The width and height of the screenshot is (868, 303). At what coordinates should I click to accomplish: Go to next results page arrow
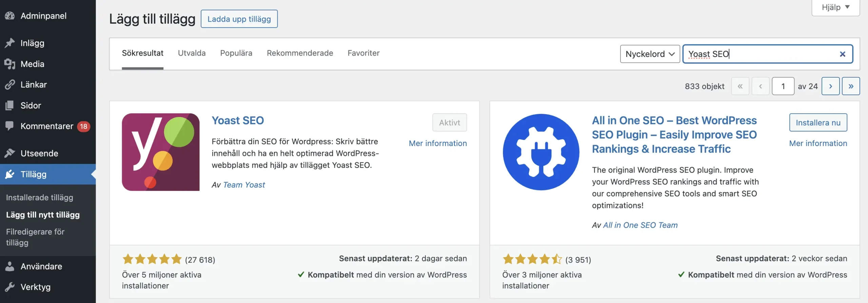click(x=830, y=86)
